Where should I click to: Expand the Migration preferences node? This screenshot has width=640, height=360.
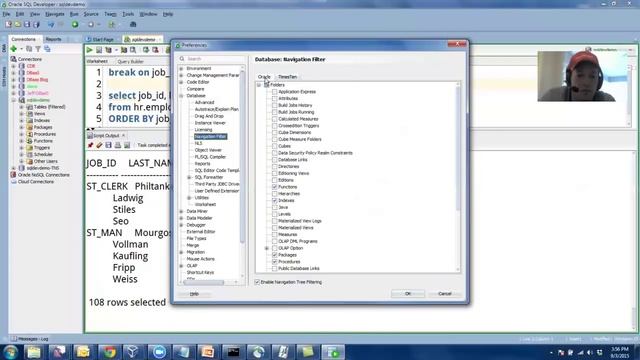pyautogui.click(x=181, y=252)
